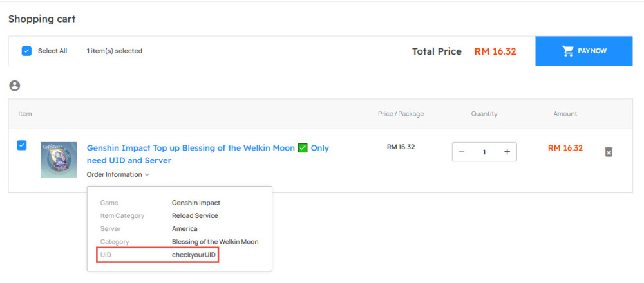Increase quantity with the plus button
The width and height of the screenshot is (644, 283).
tap(507, 152)
